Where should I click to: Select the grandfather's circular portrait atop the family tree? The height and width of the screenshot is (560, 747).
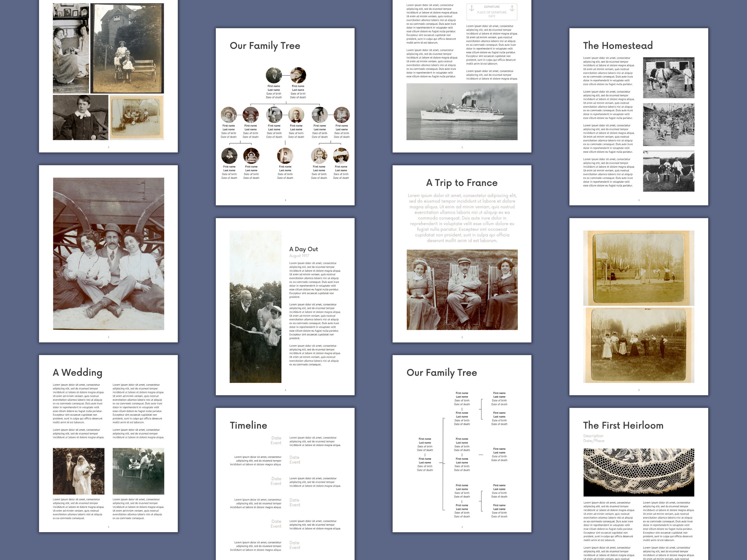click(x=275, y=75)
